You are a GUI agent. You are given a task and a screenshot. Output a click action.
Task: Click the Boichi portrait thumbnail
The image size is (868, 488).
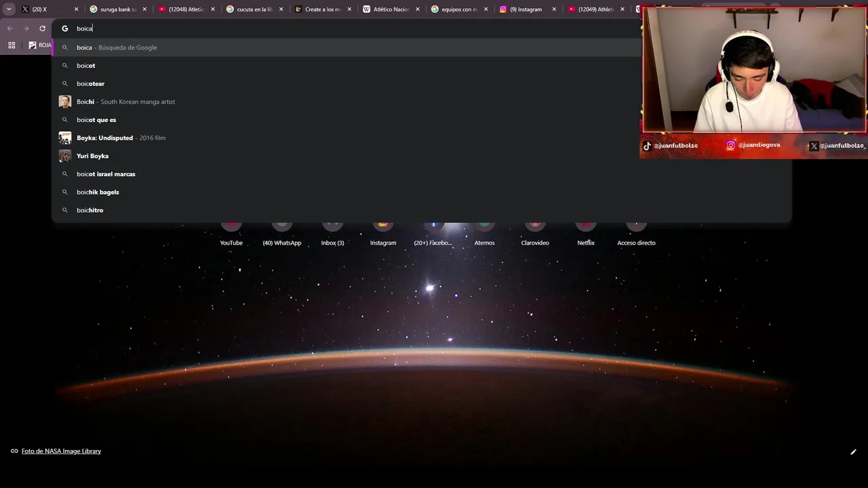coord(65,102)
